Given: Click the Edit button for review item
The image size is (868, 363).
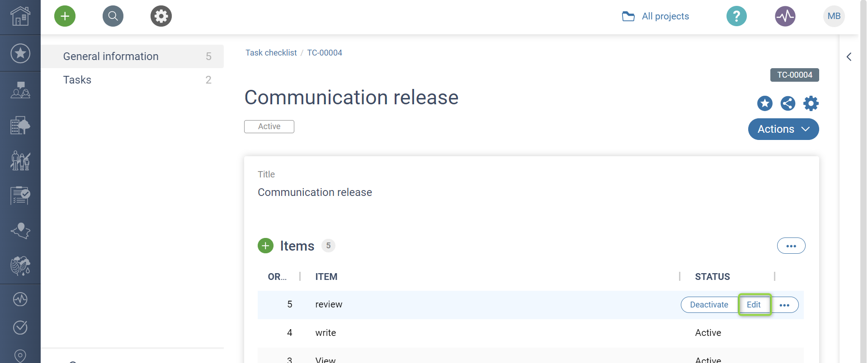Looking at the screenshot, I should click(754, 305).
